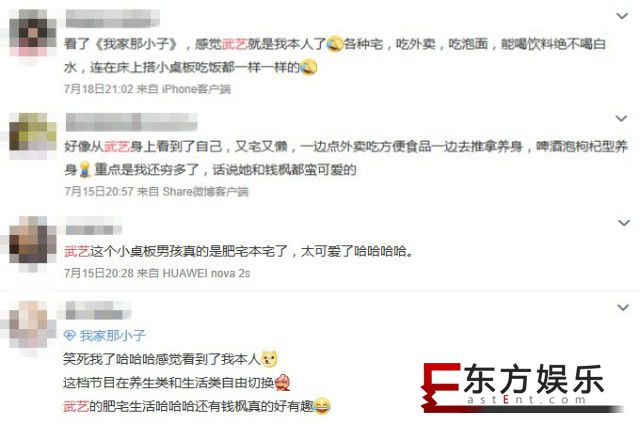Click the topic icon beside 我家那小子

click(70, 336)
